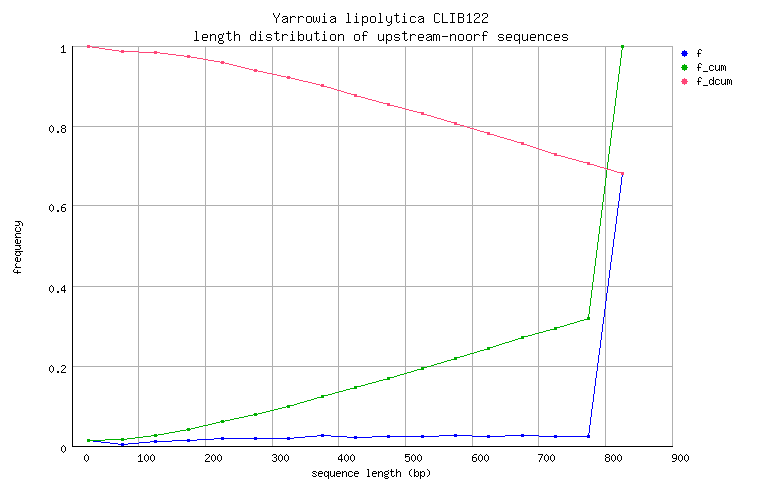Viewport: 762px width, 498px height.
Task: Click the y-axis label frequency
Action: click(17, 247)
